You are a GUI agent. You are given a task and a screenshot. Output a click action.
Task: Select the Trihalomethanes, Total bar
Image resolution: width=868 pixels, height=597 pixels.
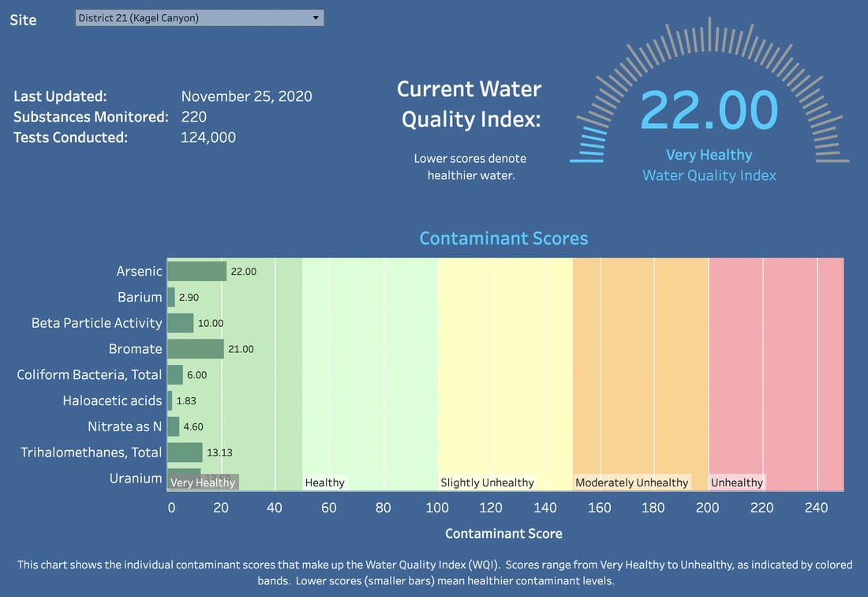coord(185,452)
